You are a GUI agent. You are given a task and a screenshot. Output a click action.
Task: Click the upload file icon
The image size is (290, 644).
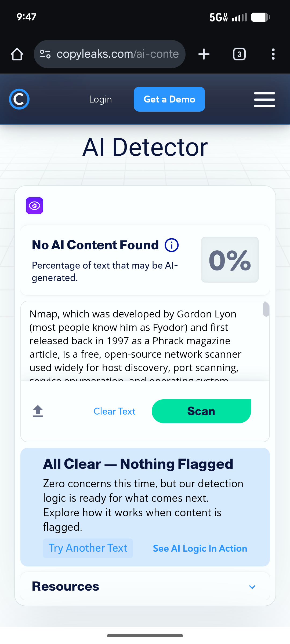(38, 411)
